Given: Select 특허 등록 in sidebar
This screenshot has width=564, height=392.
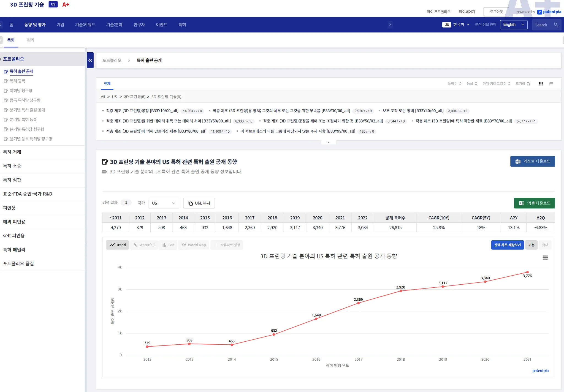Looking at the screenshot, I should [x=17, y=81].
